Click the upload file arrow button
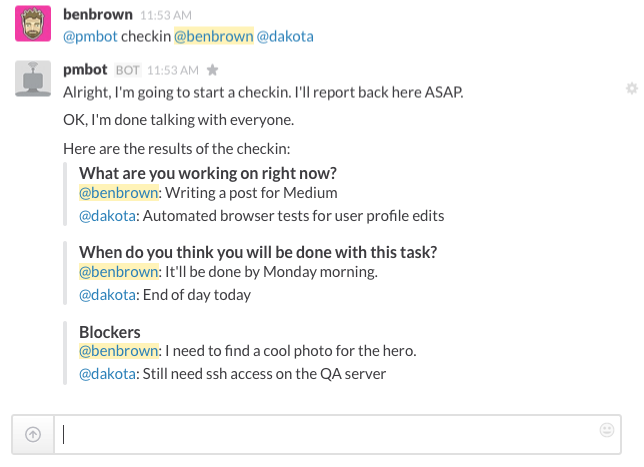This screenshot has width=644, height=467. pyautogui.click(x=33, y=435)
